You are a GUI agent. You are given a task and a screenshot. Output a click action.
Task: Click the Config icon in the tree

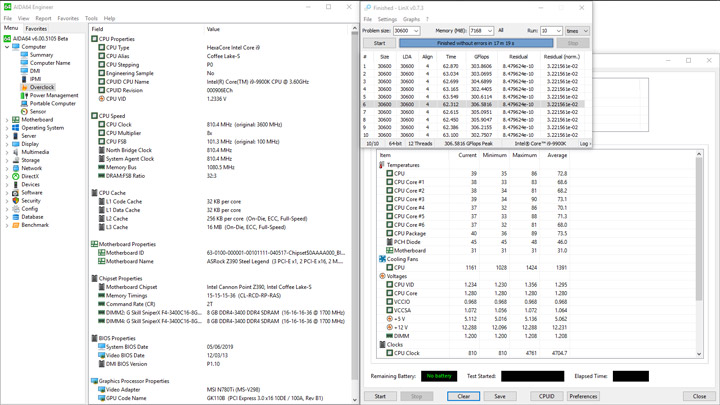(16, 209)
